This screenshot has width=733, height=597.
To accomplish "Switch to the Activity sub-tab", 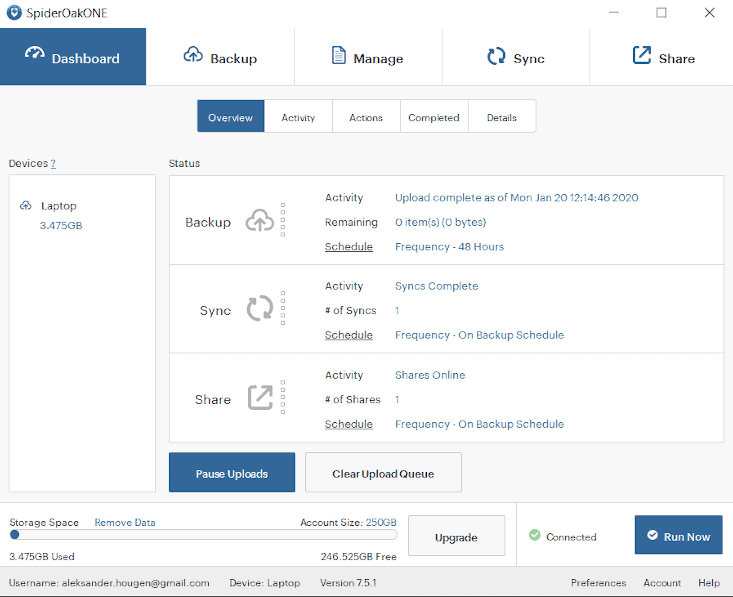I will [298, 116].
